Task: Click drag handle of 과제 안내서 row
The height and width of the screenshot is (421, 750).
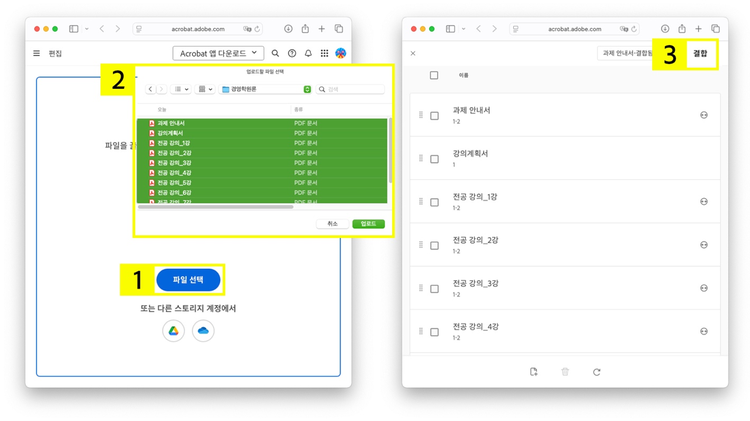Action: [421, 115]
